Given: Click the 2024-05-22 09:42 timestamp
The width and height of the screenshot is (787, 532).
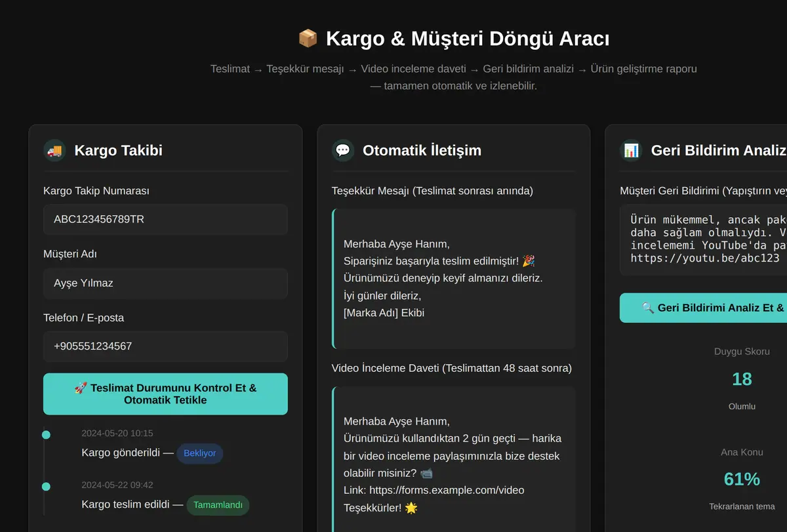Looking at the screenshot, I should point(117,485).
